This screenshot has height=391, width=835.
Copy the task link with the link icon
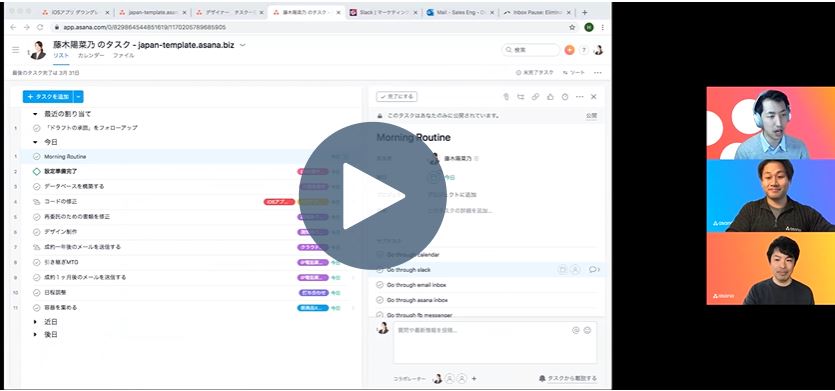(x=535, y=96)
